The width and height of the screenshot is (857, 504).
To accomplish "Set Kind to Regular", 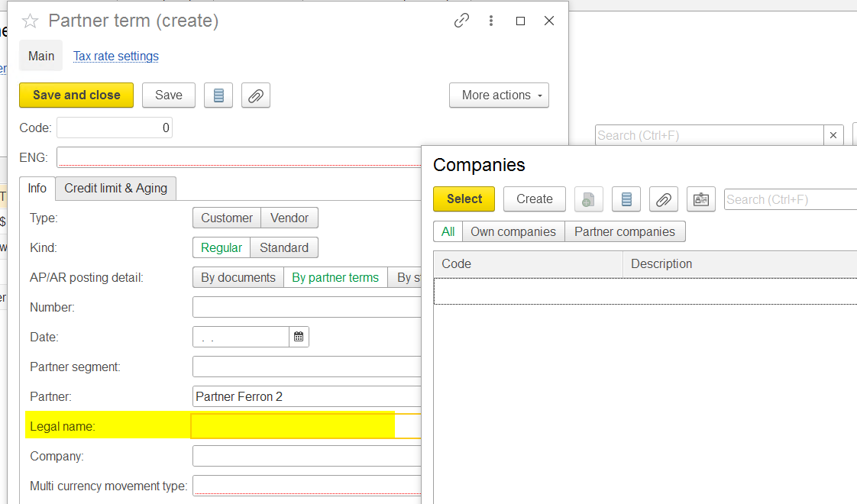I will [x=222, y=247].
